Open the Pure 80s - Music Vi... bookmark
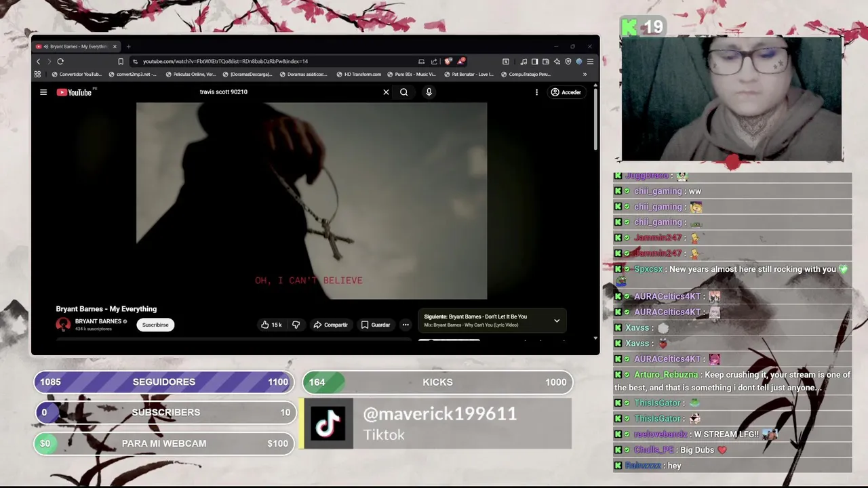Image resolution: width=868 pixels, height=488 pixels. [x=412, y=75]
